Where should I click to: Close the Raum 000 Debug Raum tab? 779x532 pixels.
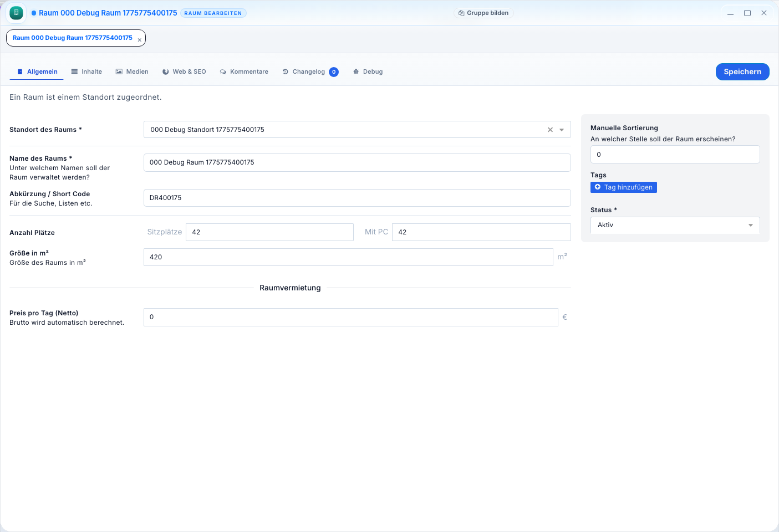pos(140,40)
